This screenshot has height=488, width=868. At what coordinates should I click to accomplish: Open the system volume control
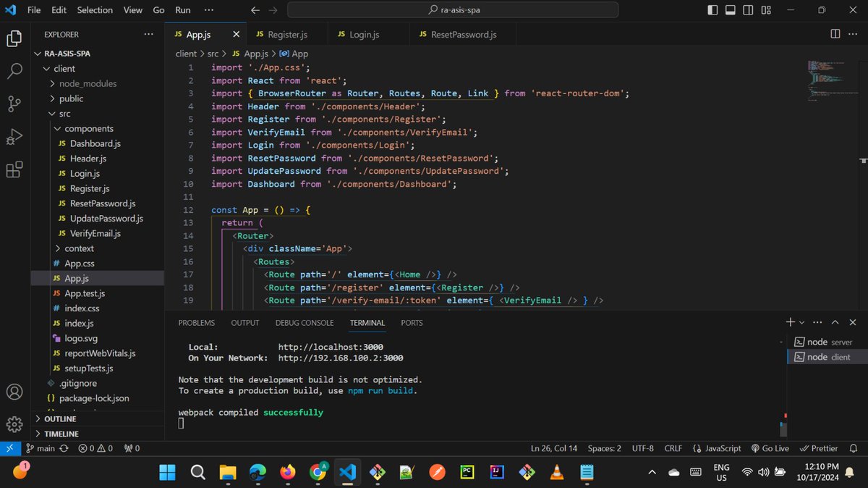click(x=763, y=472)
